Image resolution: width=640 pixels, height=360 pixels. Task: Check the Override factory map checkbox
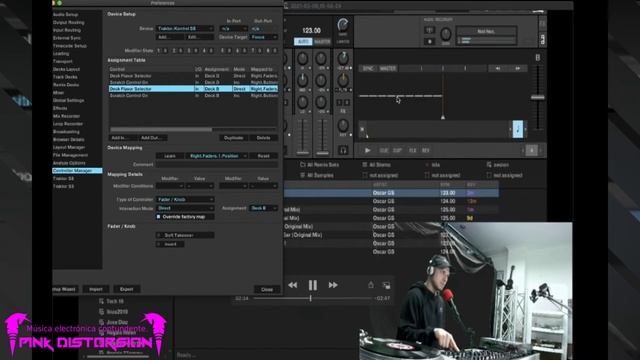[x=158, y=217]
